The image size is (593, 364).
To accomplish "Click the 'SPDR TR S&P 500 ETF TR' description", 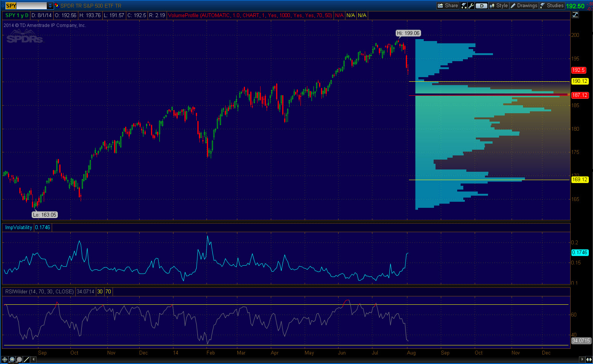I will [x=91, y=6].
